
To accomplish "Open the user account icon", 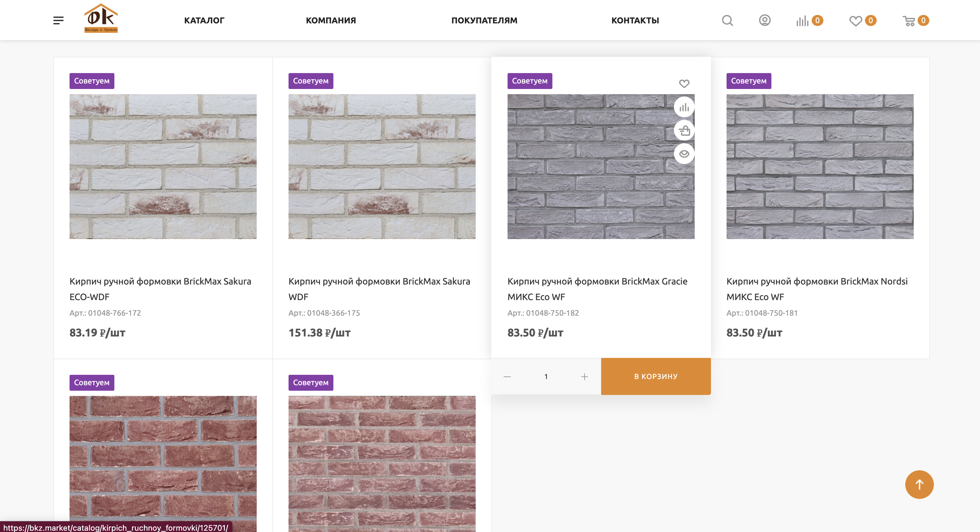I will (x=765, y=20).
